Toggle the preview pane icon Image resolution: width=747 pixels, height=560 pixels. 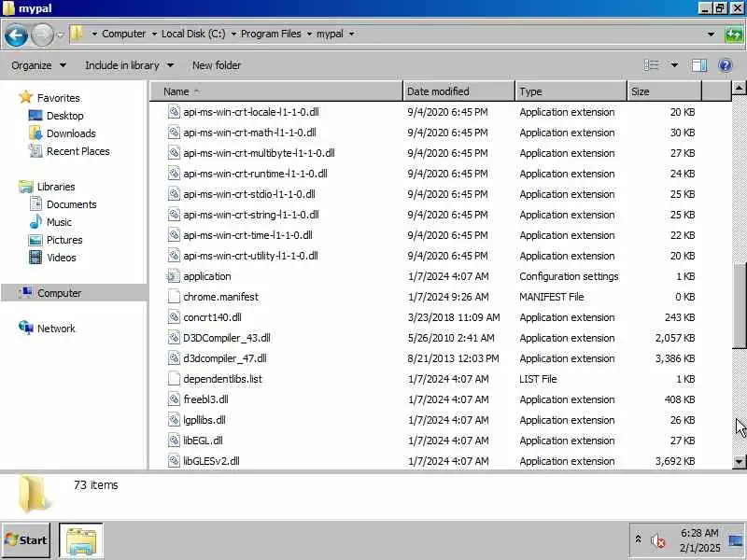pos(698,65)
